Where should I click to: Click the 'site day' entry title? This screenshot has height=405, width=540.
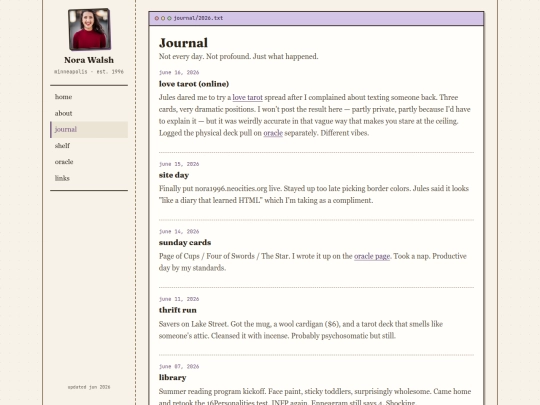click(174, 175)
